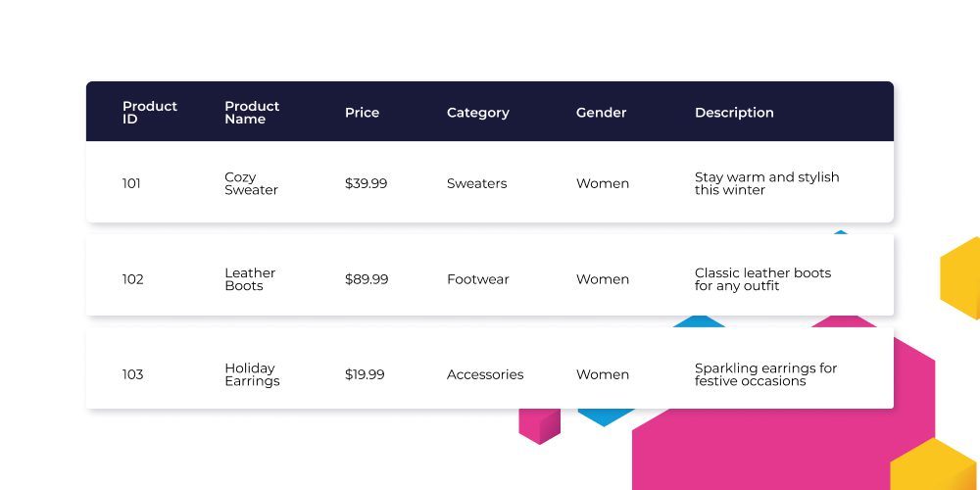Click the Classic leather boots description

762,279
